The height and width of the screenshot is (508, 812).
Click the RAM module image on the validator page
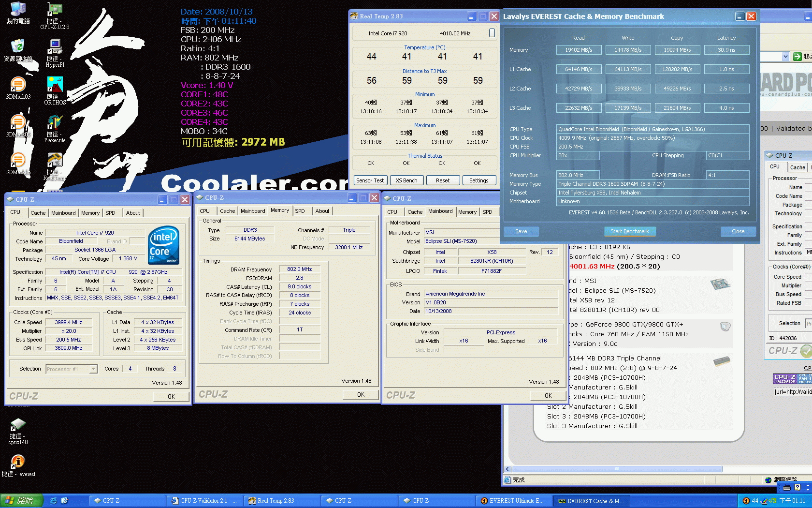click(x=722, y=360)
